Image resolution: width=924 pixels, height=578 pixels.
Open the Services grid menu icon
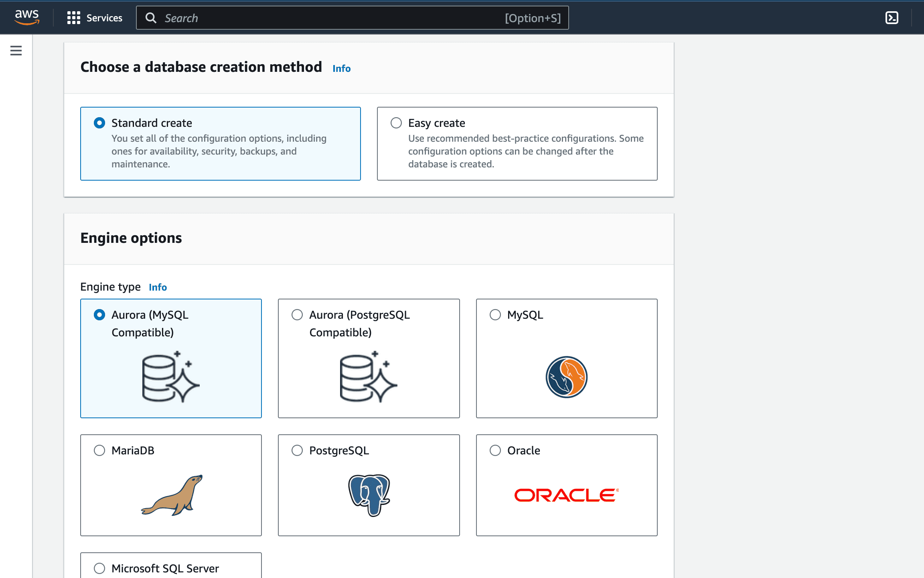pos(74,18)
